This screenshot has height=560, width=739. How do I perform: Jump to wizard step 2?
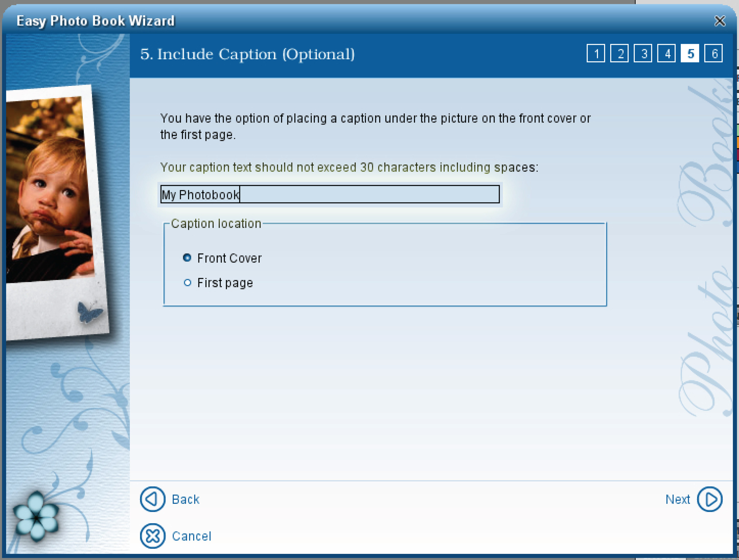(x=619, y=53)
